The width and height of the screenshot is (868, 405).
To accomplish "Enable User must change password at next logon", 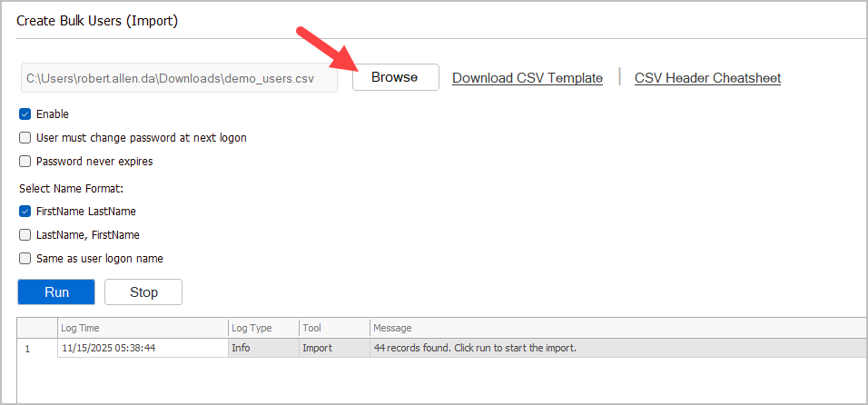I will click(x=25, y=138).
